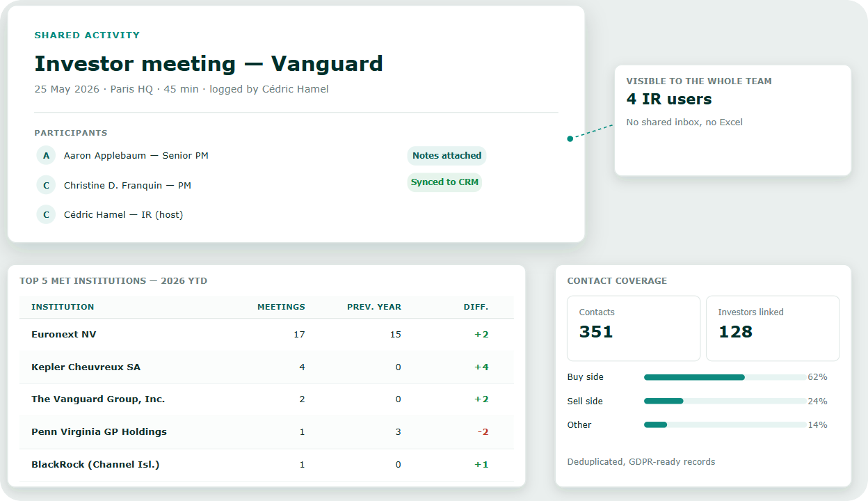Open the Investors linked 128 stat card
The width and height of the screenshot is (868, 501).
[x=773, y=328]
